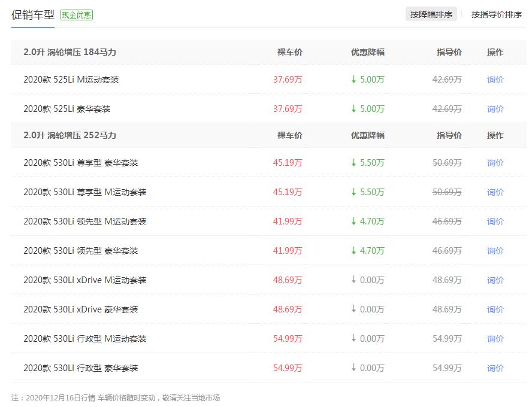This screenshot has width=532, height=407.
Task: Click 询价 for 525Li 豪华套装
Action: (x=495, y=109)
